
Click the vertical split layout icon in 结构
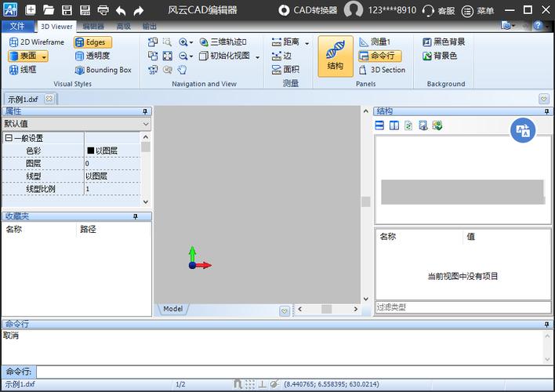[x=394, y=125]
